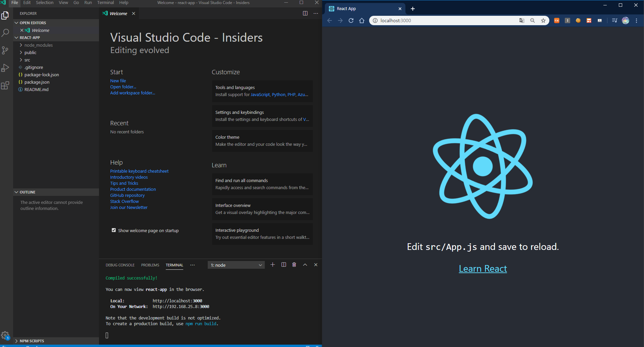Open the Selection menu

[x=45, y=3]
